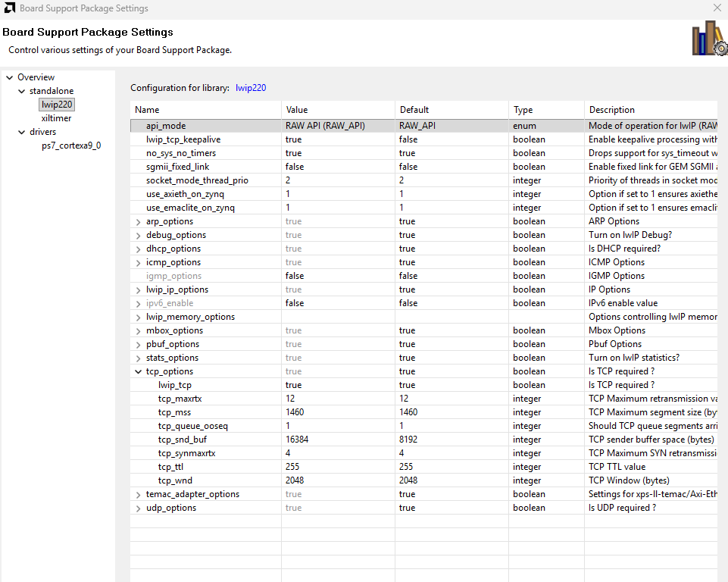Expand lwip_memory_options settings
The image size is (728, 582).
[x=138, y=318]
